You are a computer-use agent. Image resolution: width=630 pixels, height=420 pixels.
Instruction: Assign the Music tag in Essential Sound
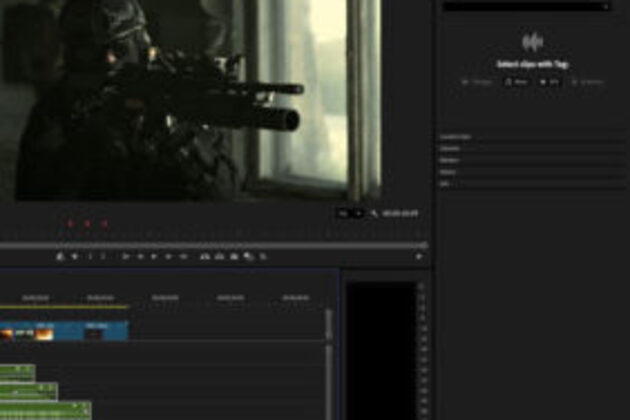517,82
